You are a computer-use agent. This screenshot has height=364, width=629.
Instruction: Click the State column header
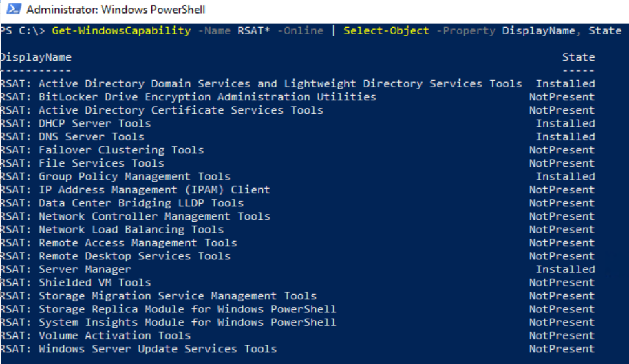(578, 57)
